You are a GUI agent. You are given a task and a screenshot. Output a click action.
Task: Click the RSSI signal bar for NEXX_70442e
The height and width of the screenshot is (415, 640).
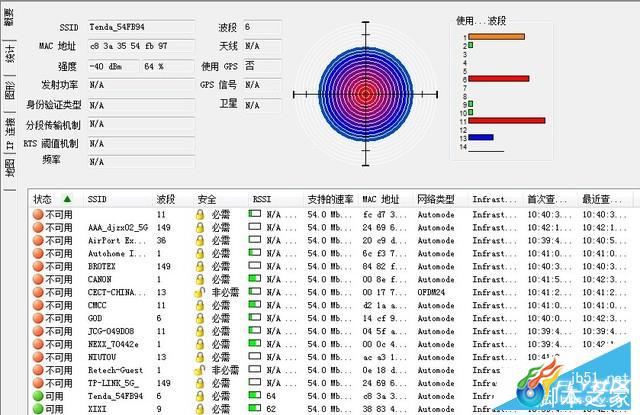click(x=255, y=343)
